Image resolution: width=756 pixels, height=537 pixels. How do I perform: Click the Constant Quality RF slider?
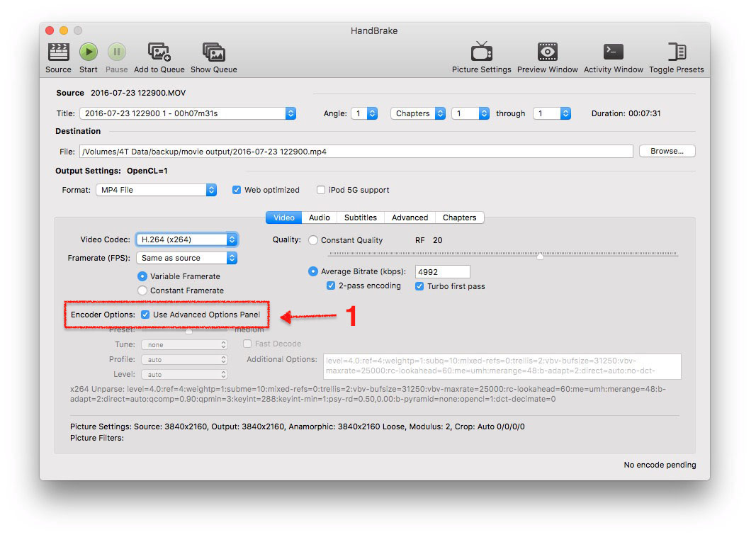(503, 254)
